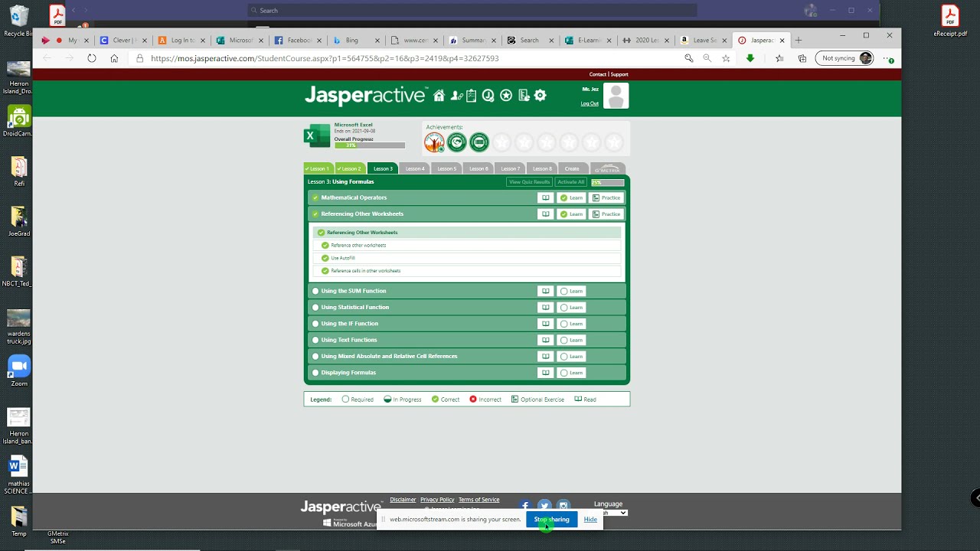
Task: Open read book icon for Using the SUM Function
Action: [545, 291]
